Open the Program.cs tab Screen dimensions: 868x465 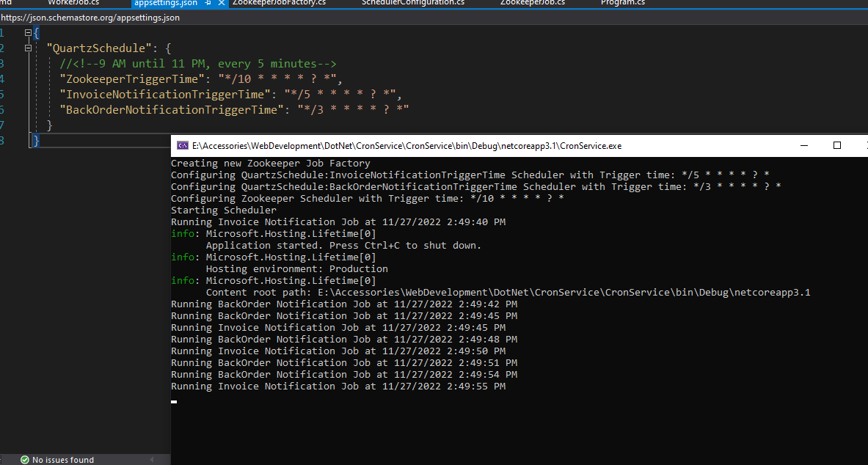click(x=622, y=3)
